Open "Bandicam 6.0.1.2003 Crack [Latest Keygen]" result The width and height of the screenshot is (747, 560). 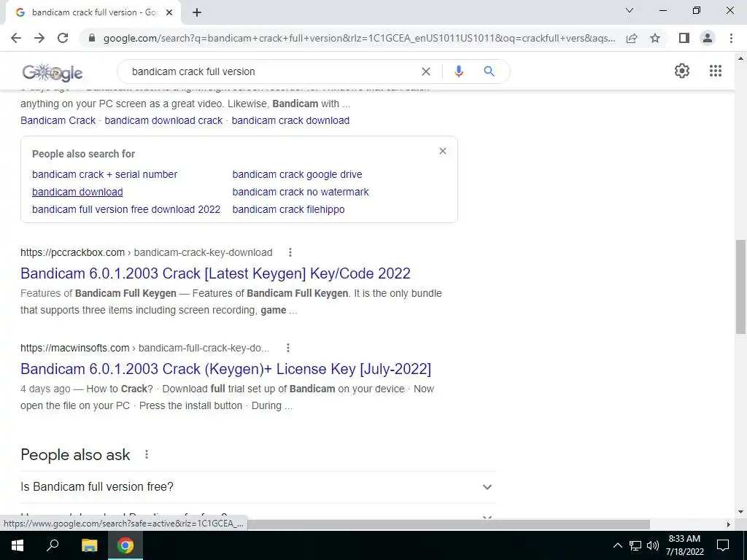click(x=215, y=273)
